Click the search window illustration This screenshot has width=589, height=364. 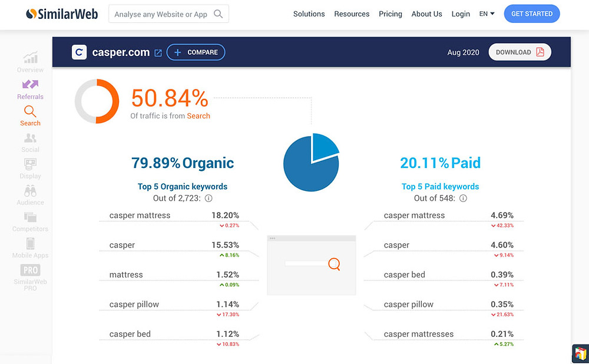coord(312,265)
